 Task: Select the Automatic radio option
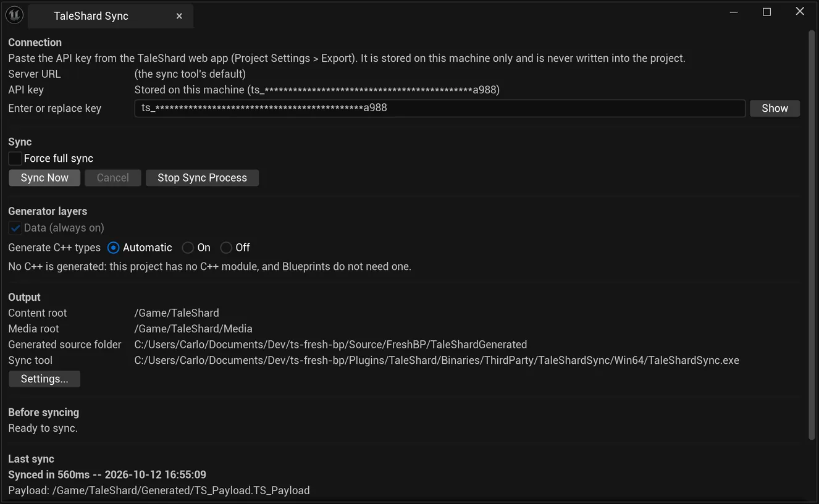[x=114, y=248]
